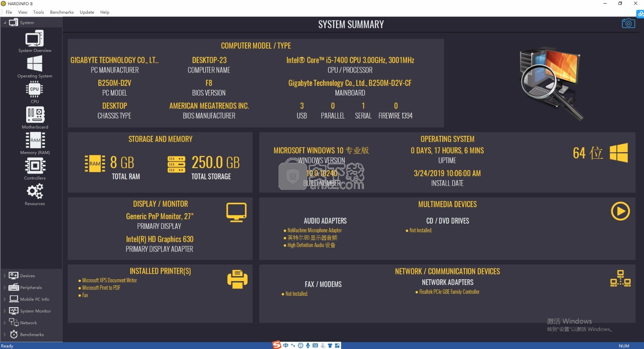This screenshot has width=644, height=349.
Task: Click the Fax printer entry
Action: (85, 295)
